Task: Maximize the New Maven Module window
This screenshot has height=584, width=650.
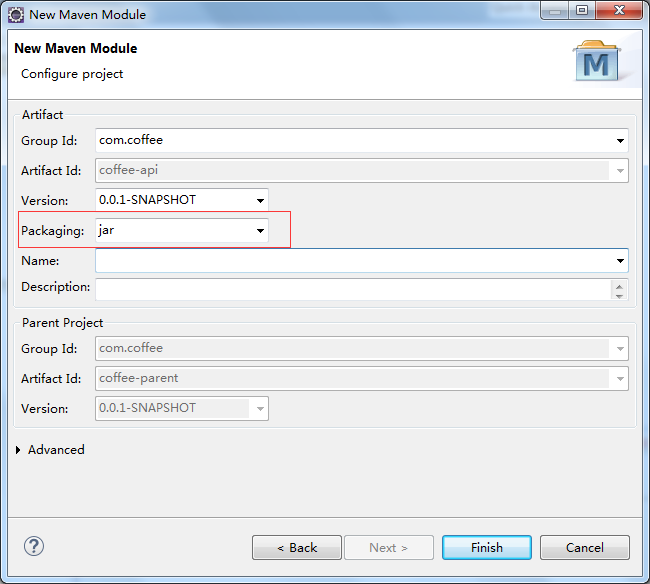Action: pyautogui.click(x=582, y=10)
